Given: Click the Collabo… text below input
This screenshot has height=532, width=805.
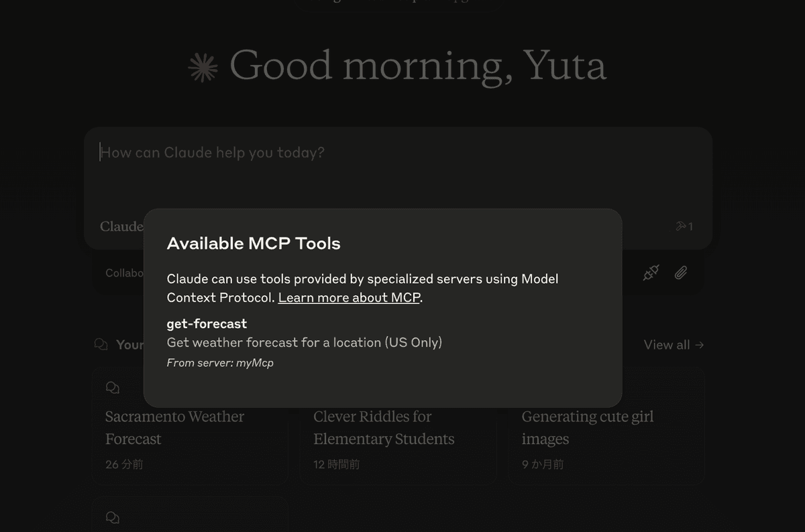Looking at the screenshot, I should (x=124, y=273).
